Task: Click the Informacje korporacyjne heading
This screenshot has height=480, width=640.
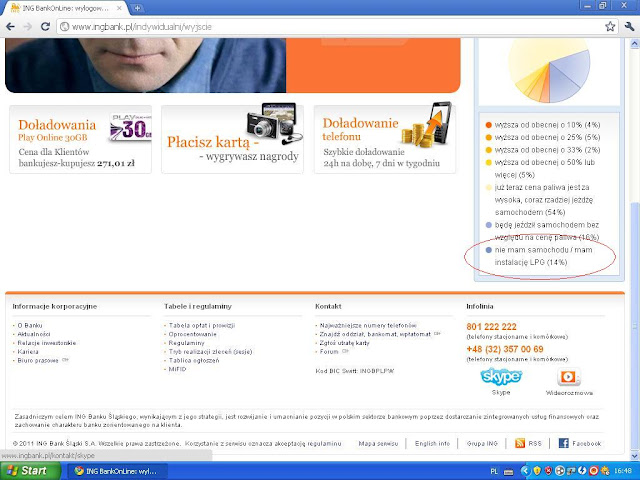Action: pyautogui.click(x=55, y=306)
